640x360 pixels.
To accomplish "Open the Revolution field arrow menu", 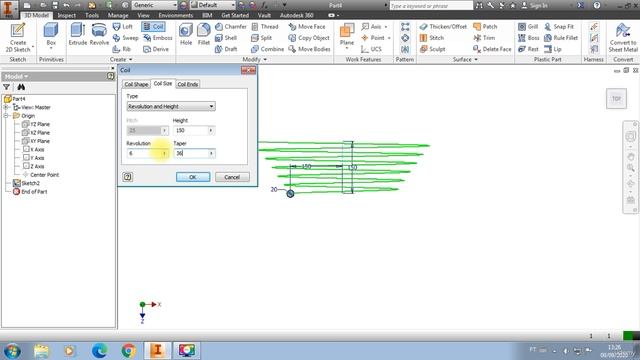I will (x=164, y=153).
